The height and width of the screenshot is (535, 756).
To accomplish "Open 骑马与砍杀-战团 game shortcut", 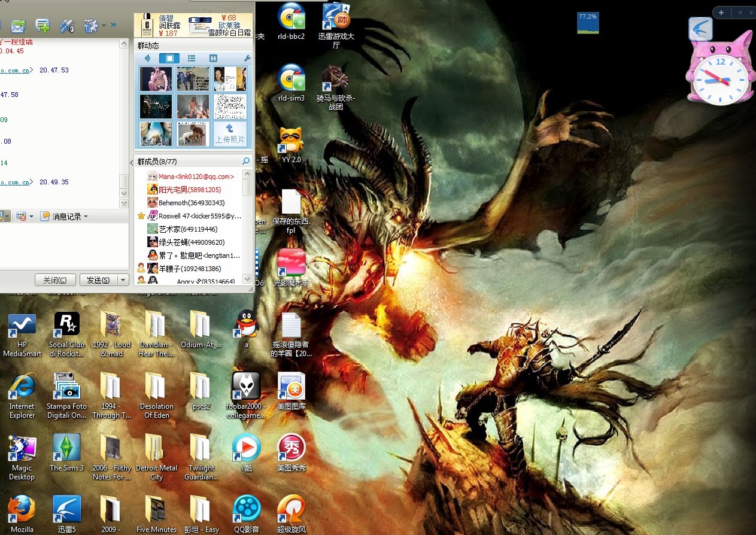I will 336,87.
